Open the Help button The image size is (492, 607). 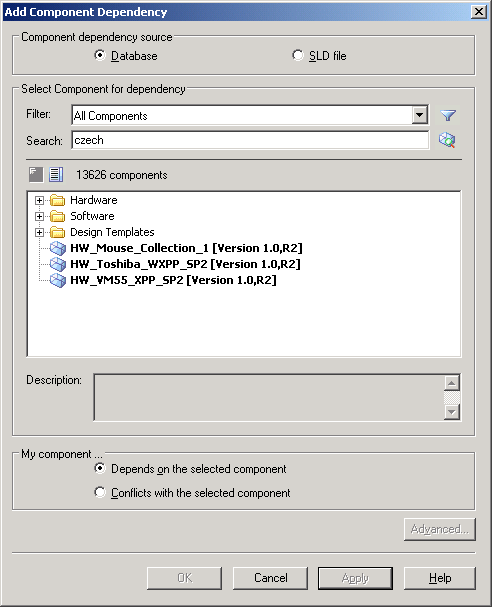click(440, 578)
